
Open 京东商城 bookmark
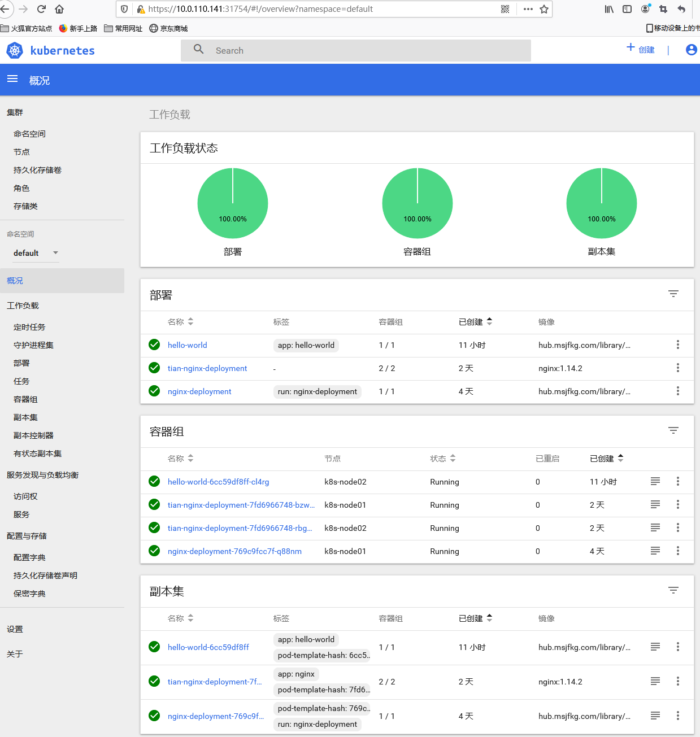pos(168,28)
